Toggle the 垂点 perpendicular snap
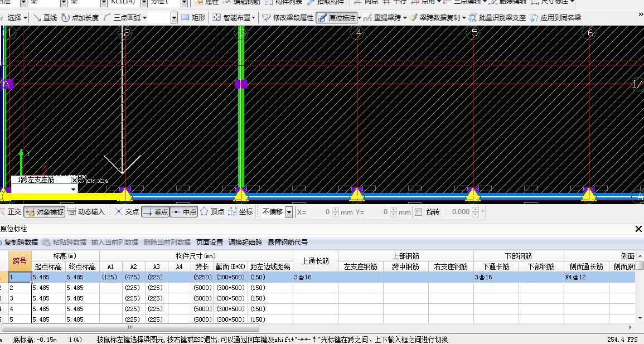 155,212
